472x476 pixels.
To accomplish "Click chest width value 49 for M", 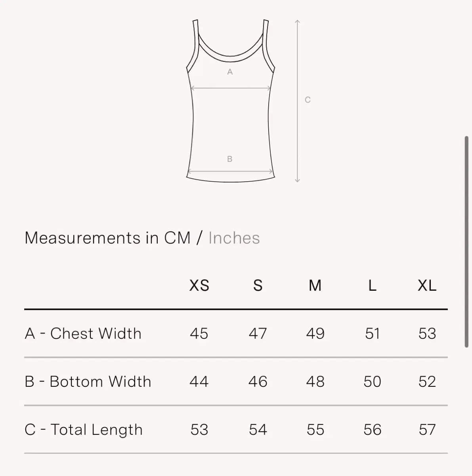I will click(315, 334).
